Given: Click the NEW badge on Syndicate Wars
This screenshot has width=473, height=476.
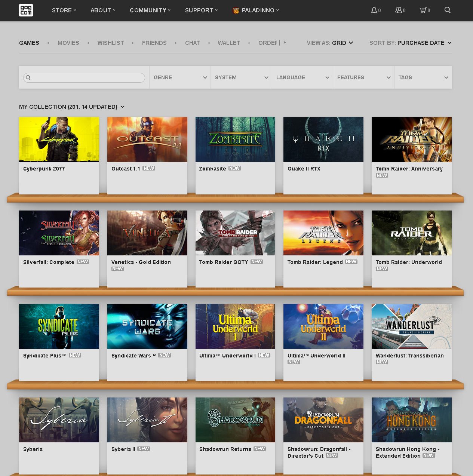Looking at the screenshot, I should pyautogui.click(x=165, y=355).
